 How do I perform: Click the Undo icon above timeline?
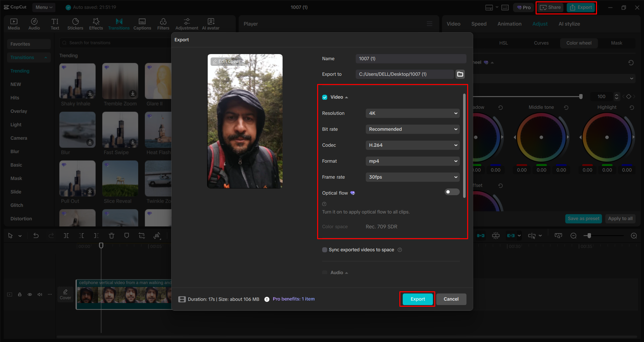(36, 236)
